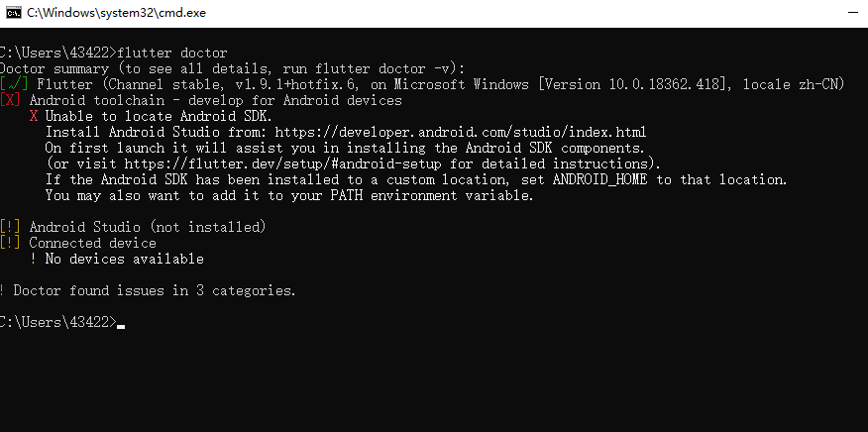This screenshot has width=868, height=432.
Task: Click the ! before No devices available
Action: (34, 259)
